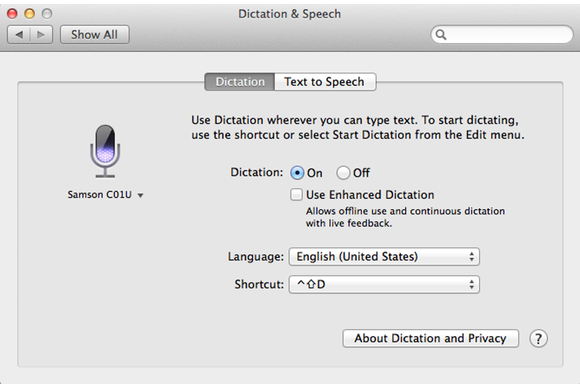Screen dimensions: 580x388
Task: Expand the Samson C01U microphone selector
Action: pos(105,195)
